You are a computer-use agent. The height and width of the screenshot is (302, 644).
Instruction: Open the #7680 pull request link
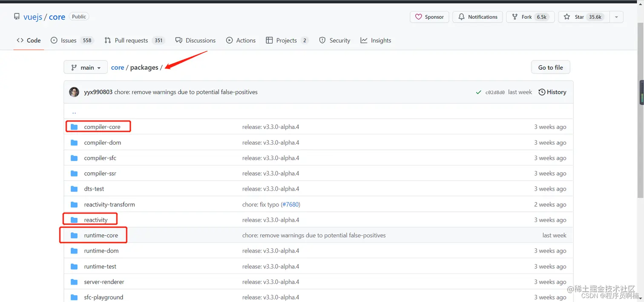tap(290, 204)
